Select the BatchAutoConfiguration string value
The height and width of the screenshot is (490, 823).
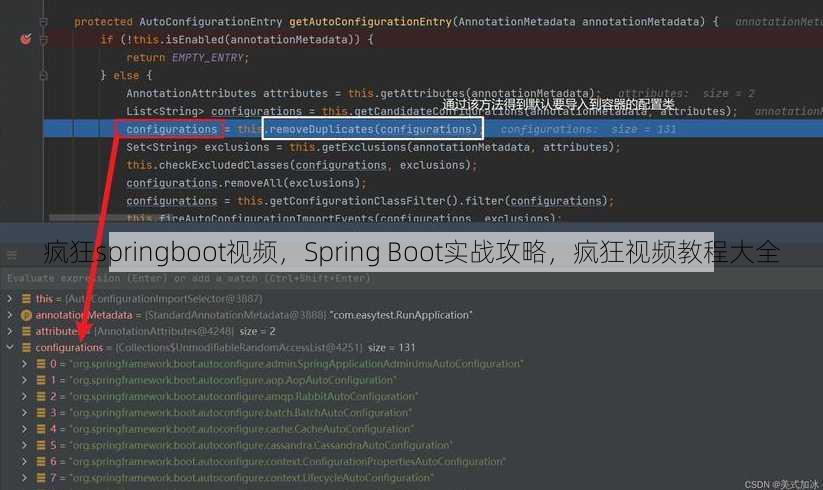(x=240, y=412)
